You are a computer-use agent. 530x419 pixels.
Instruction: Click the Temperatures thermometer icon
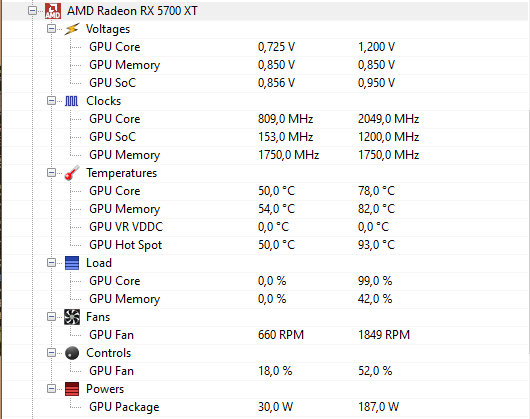pyautogui.click(x=72, y=173)
